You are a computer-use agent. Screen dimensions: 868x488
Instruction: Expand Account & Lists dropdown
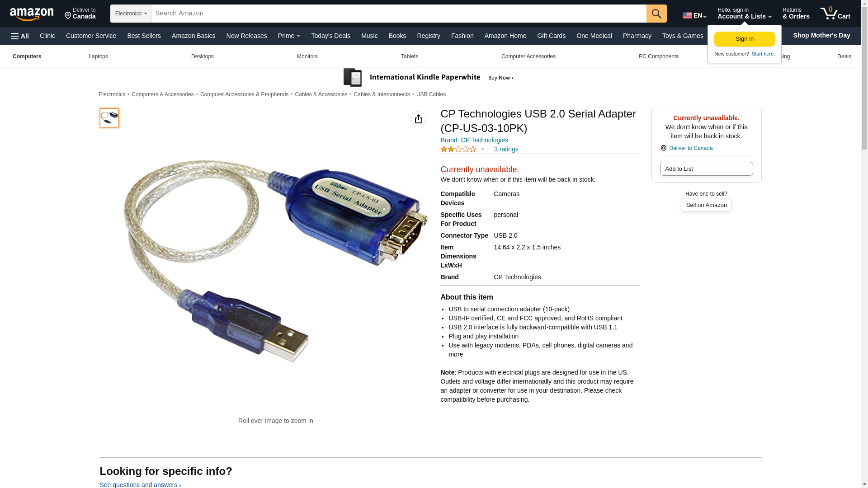(x=744, y=14)
